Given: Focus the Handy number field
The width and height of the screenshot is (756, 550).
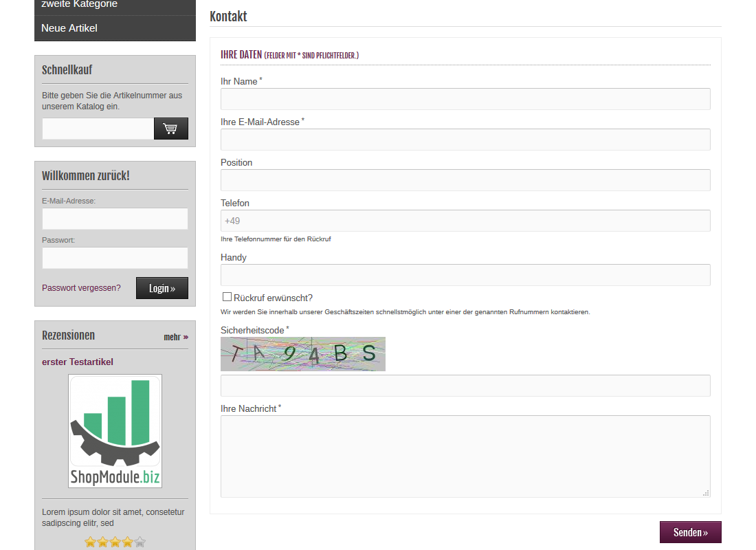Looking at the screenshot, I should (x=465, y=275).
